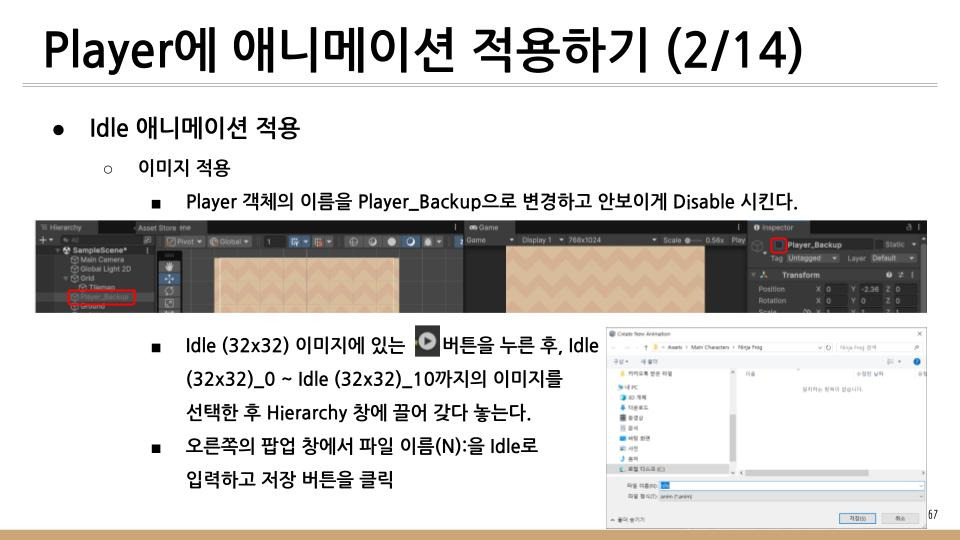The height and width of the screenshot is (540, 960).
Task: Click the Position Y field showing -2.36
Action: pos(869,289)
